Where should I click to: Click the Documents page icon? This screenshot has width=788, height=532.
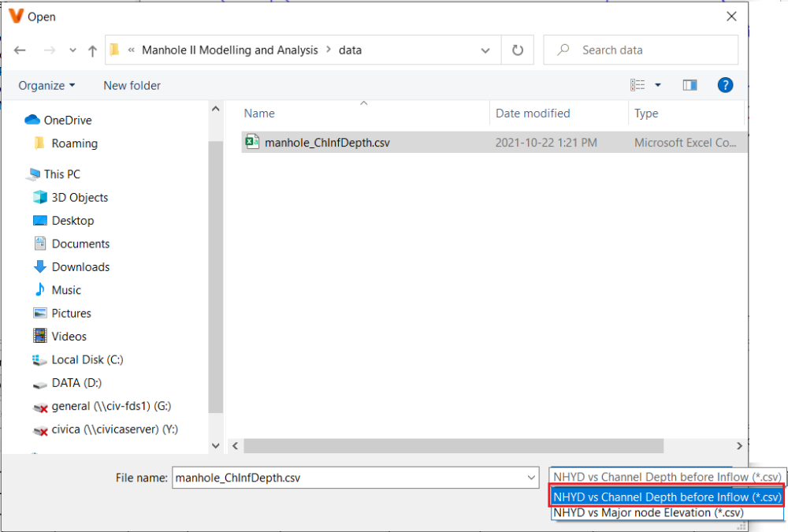(x=39, y=243)
